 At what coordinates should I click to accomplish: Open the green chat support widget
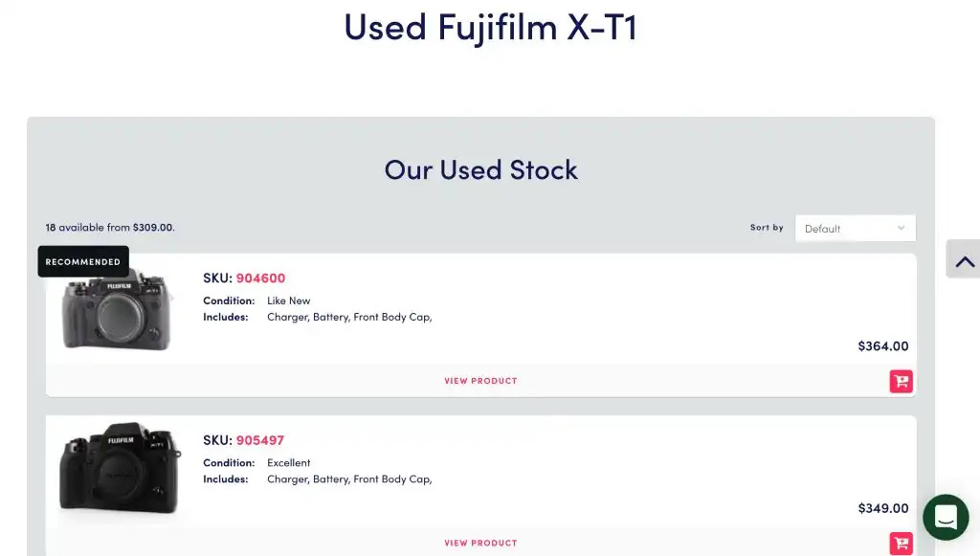946,518
